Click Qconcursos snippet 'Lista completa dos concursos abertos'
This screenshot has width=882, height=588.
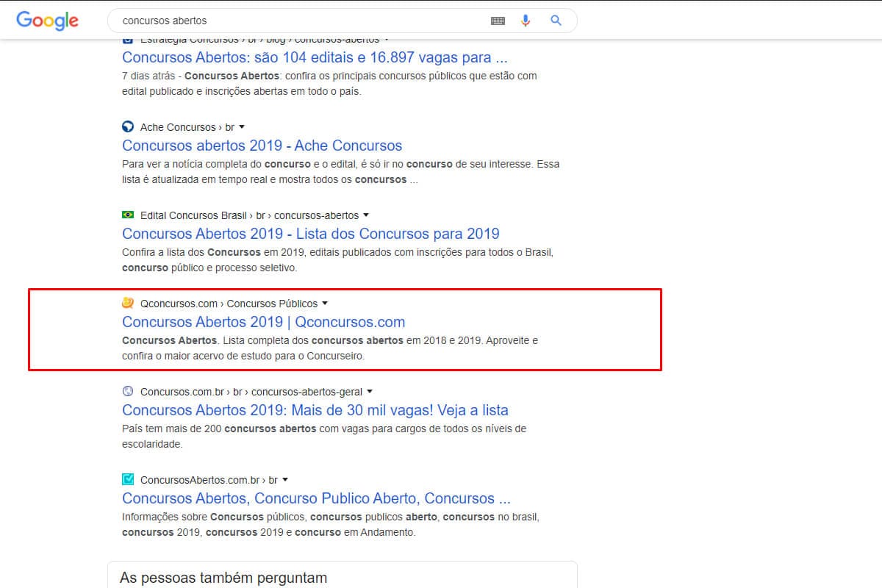(330, 348)
